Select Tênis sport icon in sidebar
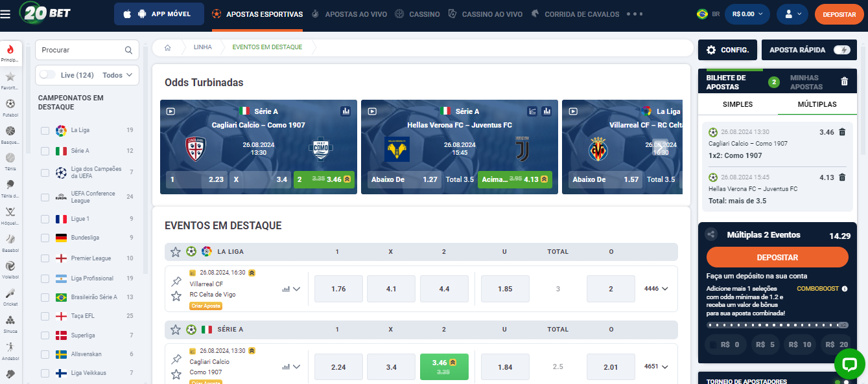The width and height of the screenshot is (868, 384). 10,157
